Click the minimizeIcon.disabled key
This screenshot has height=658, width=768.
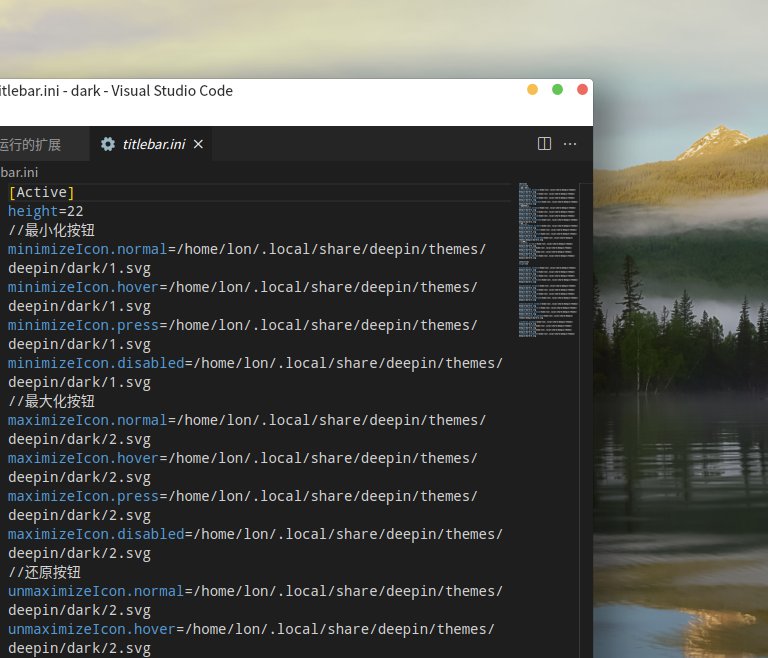coord(96,363)
